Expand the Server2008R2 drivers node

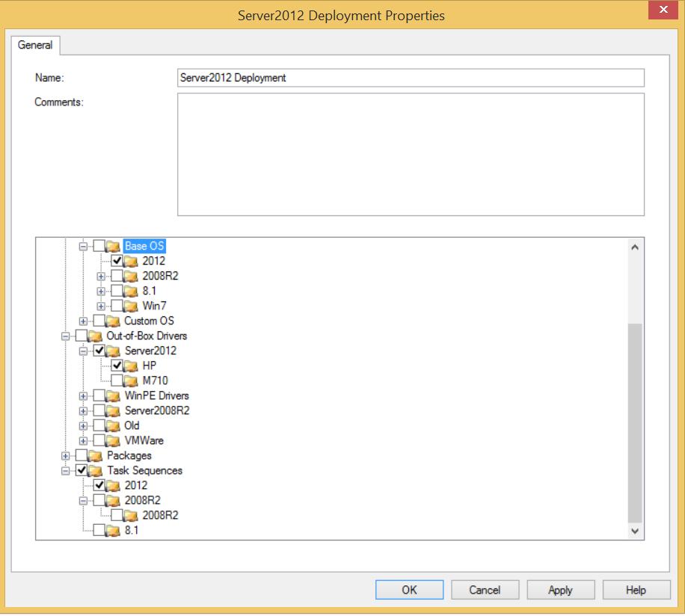83,411
